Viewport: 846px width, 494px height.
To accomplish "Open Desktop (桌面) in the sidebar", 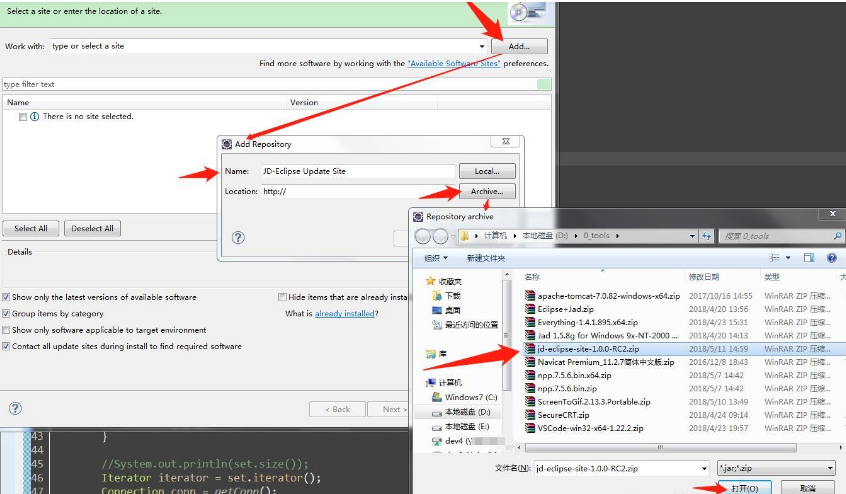I will click(437, 310).
